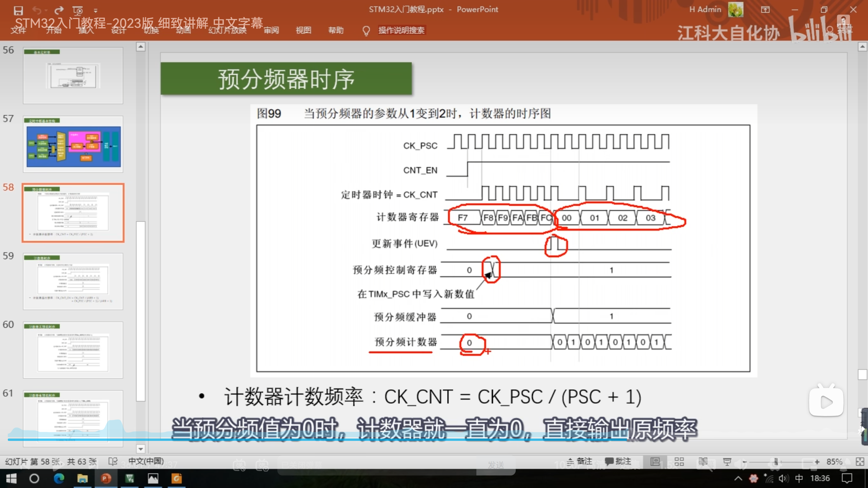Click the Redo arrow icon
868x488 pixels.
(x=59, y=11)
